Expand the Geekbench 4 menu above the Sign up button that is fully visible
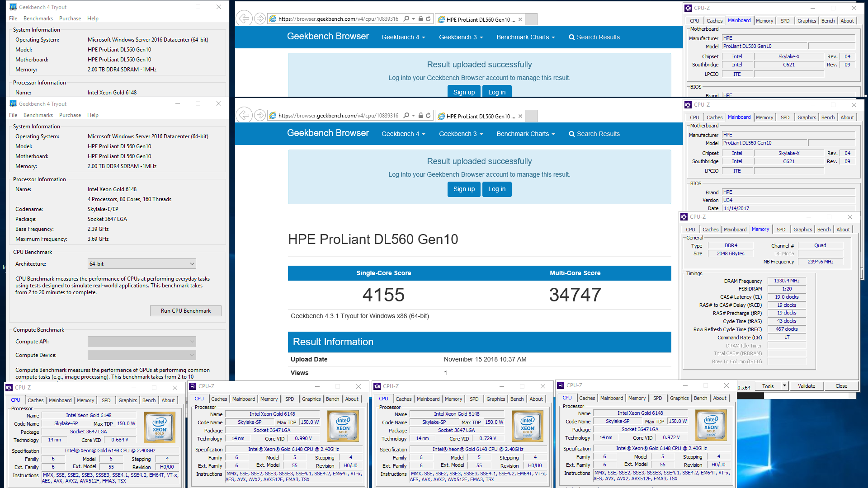Image resolution: width=868 pixels, height=488 pixels. click(x=403, y=134)
